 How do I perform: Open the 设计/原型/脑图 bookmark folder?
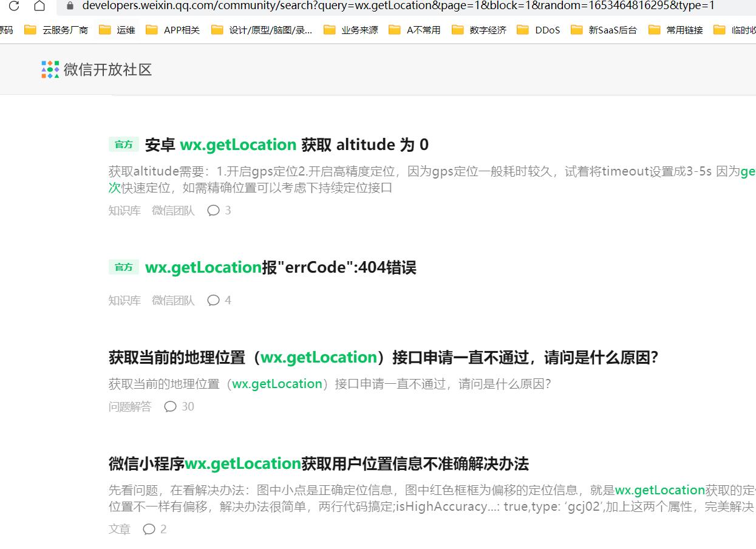coord(262,30)
